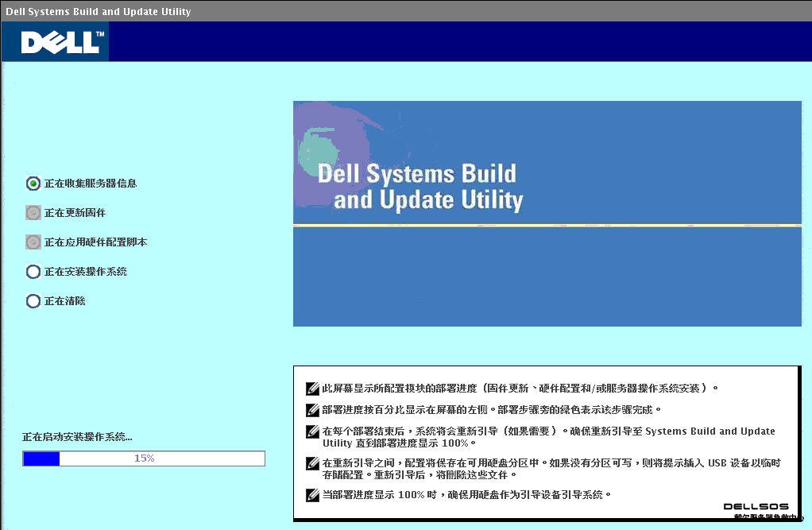Select the 正在更新固件 step indicator

coord(33,213)
